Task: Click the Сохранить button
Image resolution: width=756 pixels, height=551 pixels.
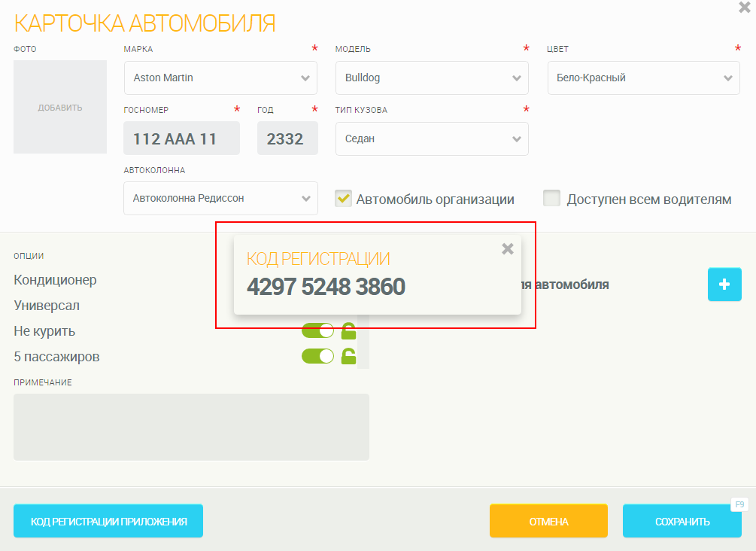Action: (x=682, y=521)
